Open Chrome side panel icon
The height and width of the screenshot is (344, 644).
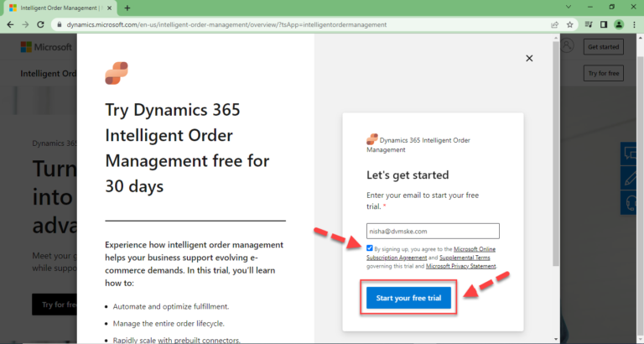[x=604, y=24]
